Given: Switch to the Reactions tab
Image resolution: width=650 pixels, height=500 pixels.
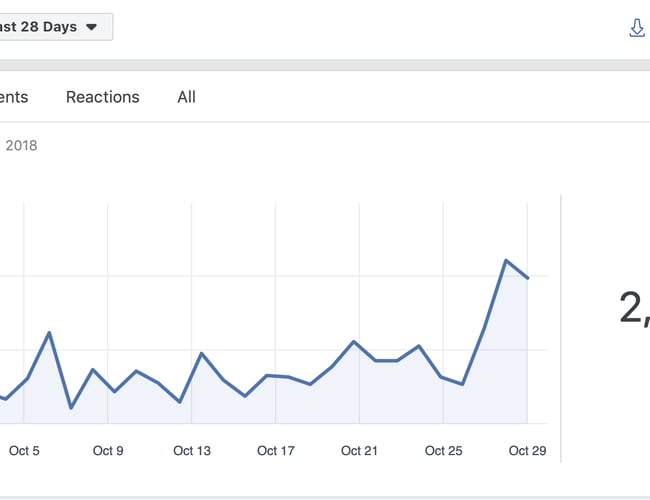Looking at the screenshot, I should coord(102,97).
